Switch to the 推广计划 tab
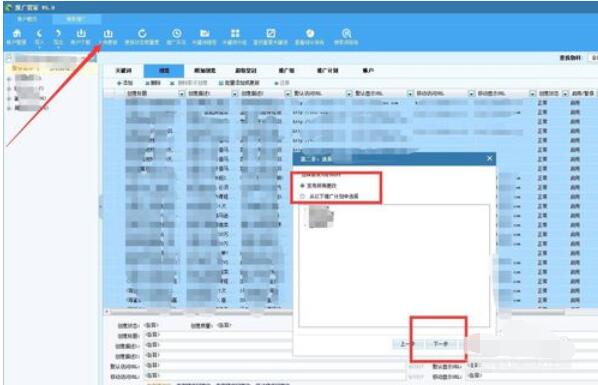The height and width of the screenshot is (385, 598). (x=328, y=71)
